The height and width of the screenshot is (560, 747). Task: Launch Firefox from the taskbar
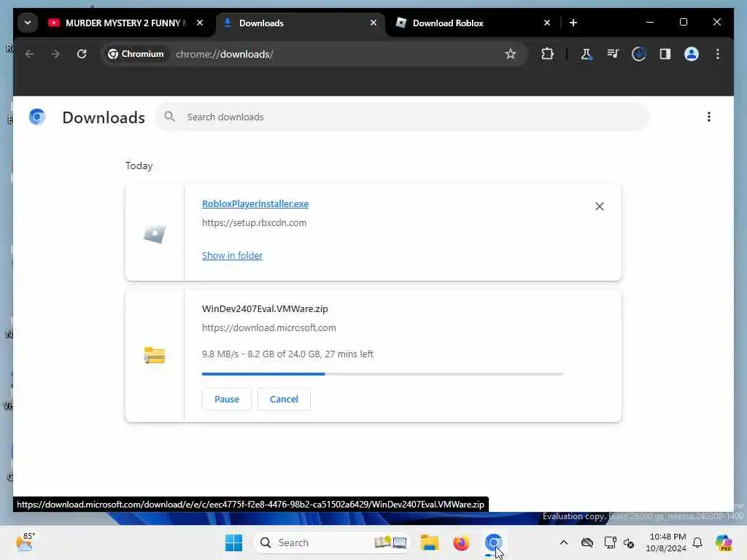point(461,542)
